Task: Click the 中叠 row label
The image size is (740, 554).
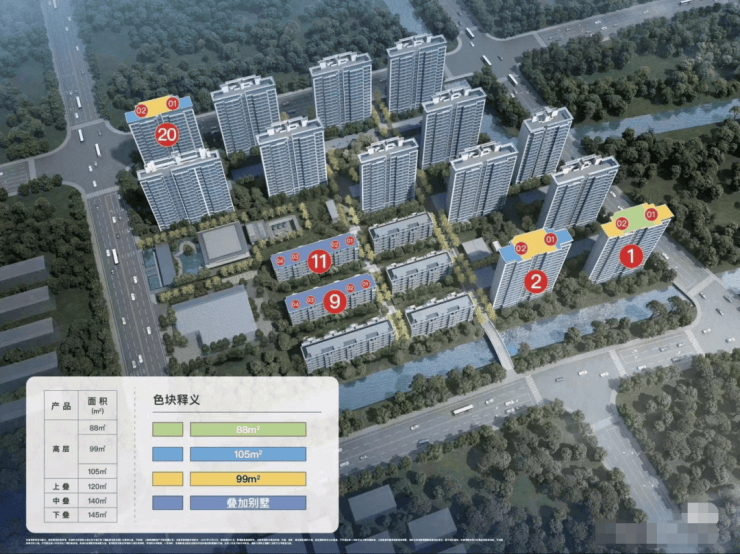Action: click(x=61, y=501)
